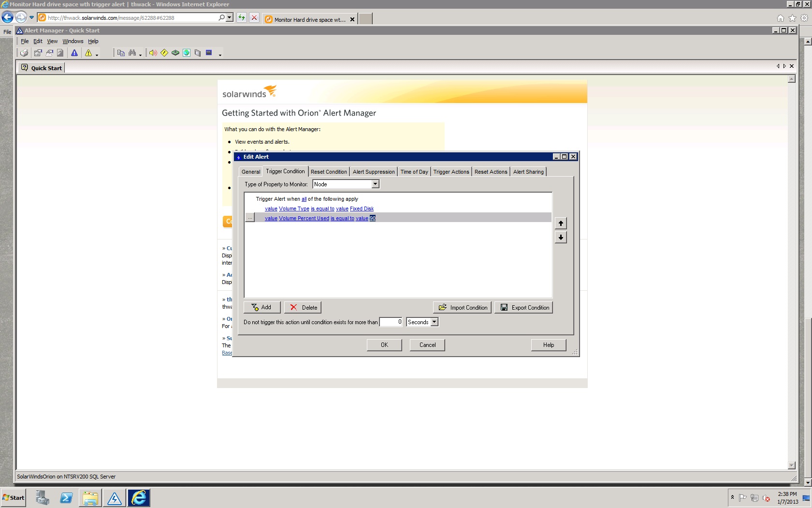812x508 pixels.
Task: Click the 'Volume Percent Used' condition link
Action: pyautogui.click(x=304, y=219)
